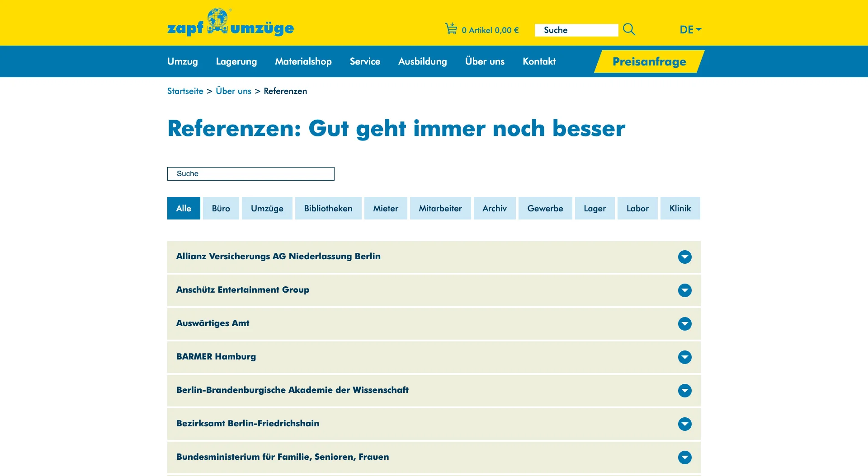Expand Auswärtiges Amt reference arrow
Viewport: 868px width, 476px height.
click(684, 324)
